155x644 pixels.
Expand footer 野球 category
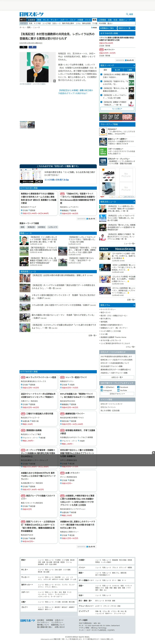[x=24, y=560]
